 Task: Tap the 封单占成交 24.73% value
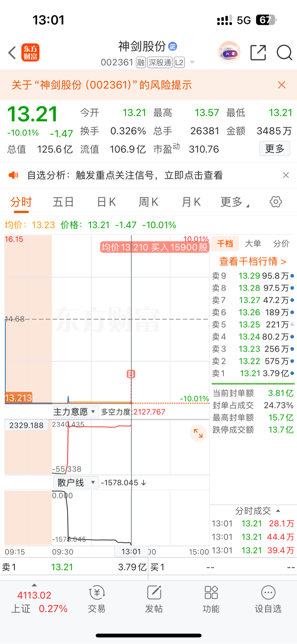coord(278,405)
